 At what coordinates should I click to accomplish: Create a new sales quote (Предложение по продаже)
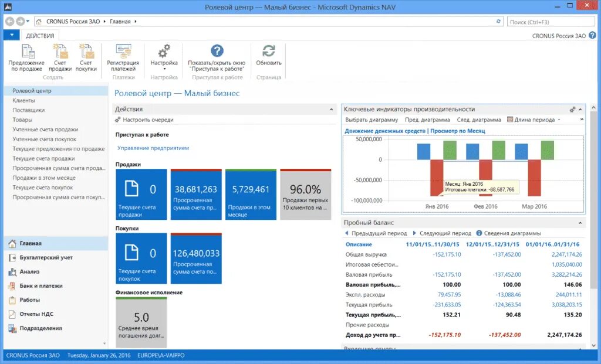pyautogui.click(x=26, y=58)
